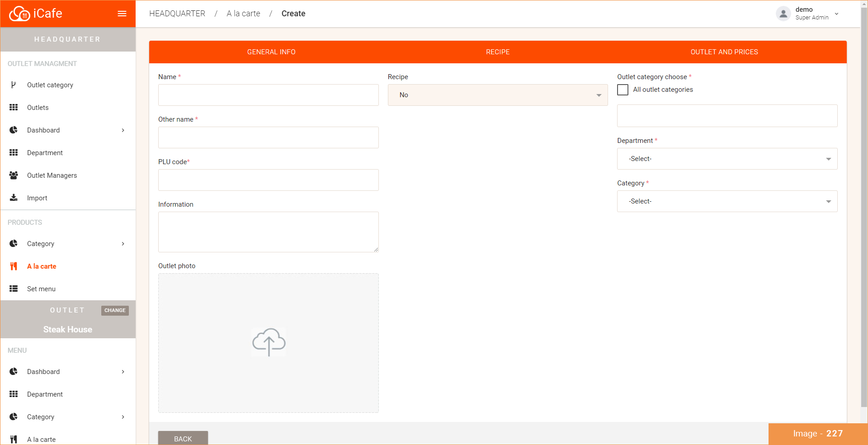Expand Dashboard chevron under Outlet Management

(123, 130)
